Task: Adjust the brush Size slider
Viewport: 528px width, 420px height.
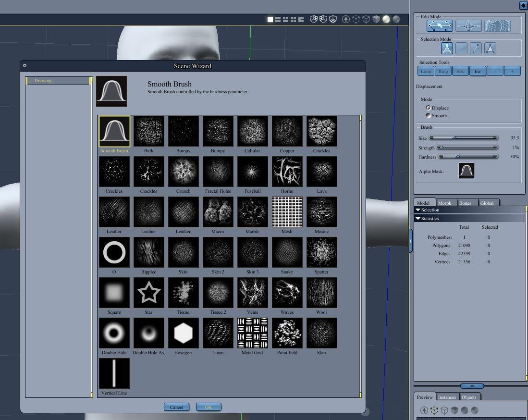Action: pyautogui.click(x=463, y=138)
